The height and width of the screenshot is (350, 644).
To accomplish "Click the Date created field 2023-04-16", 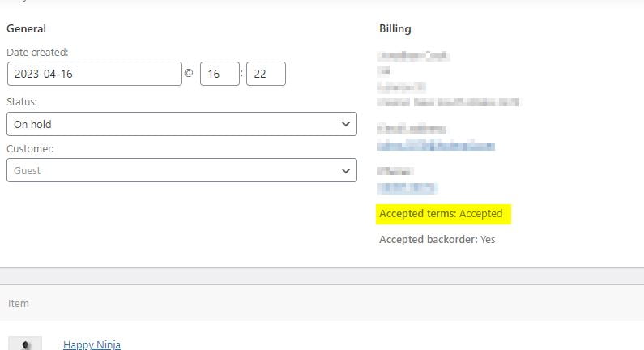I will click(94, 74).
